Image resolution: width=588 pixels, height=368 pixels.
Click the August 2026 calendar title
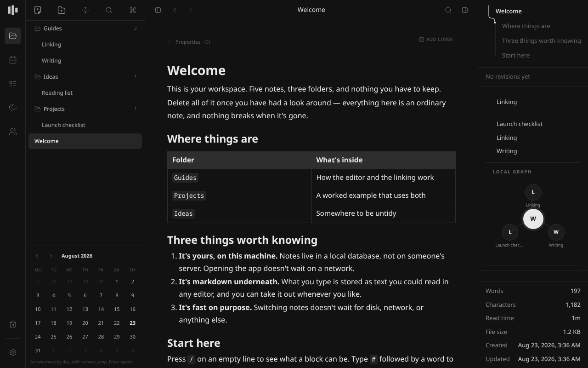point(77,256)
